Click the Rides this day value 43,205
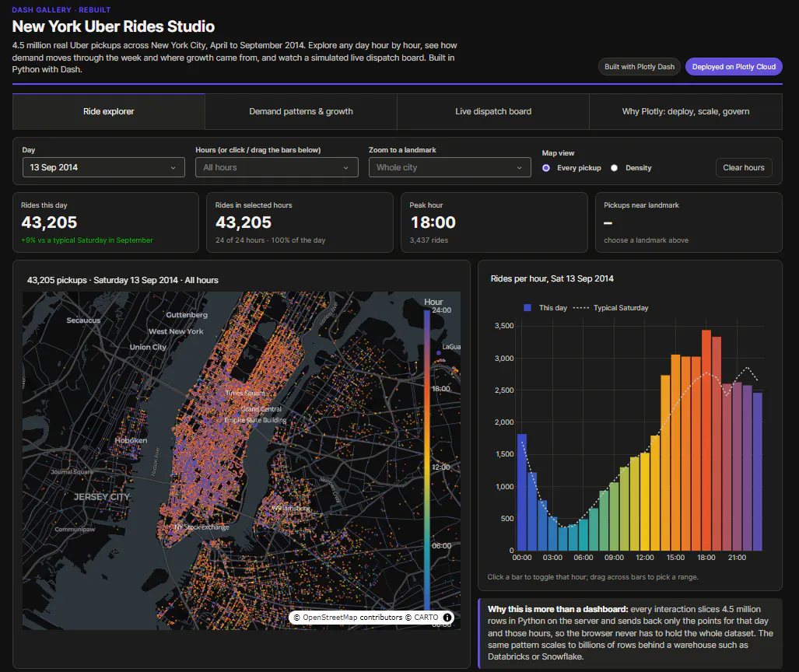Screen dimensions: 799x672 click(49, 222)
